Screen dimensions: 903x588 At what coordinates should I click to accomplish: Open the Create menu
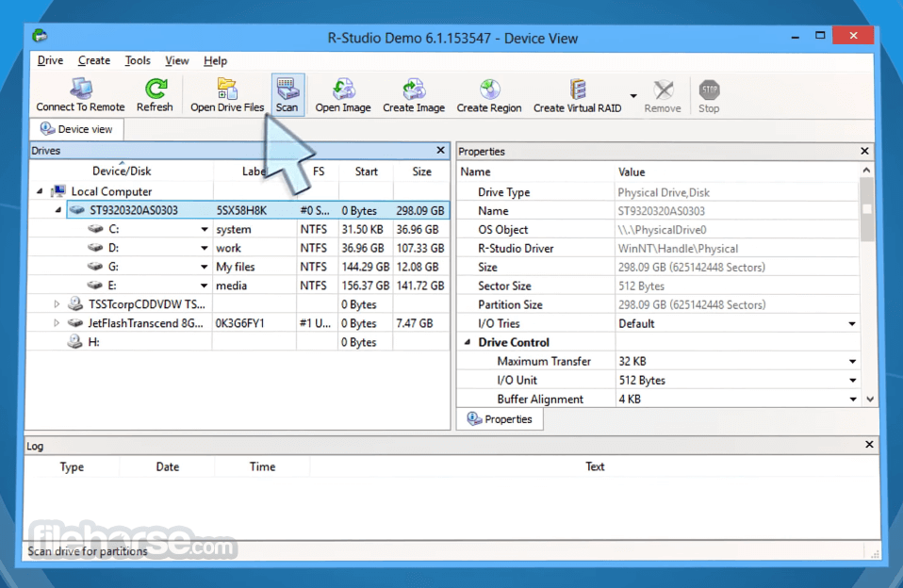pos(94,60)
